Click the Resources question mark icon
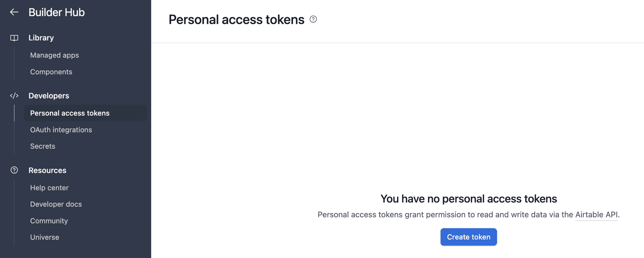The width and height of the screenshot is (644, 258). pyautogui.click(x=14, y=170)
